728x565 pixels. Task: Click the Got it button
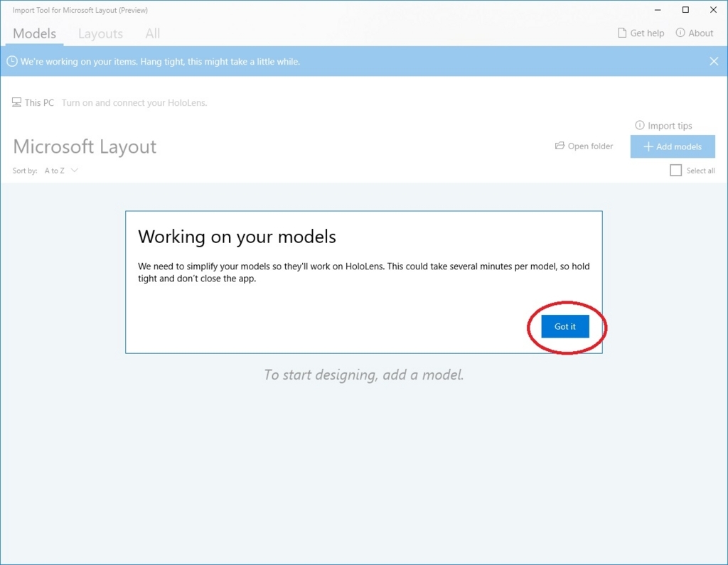pos(565,326)
